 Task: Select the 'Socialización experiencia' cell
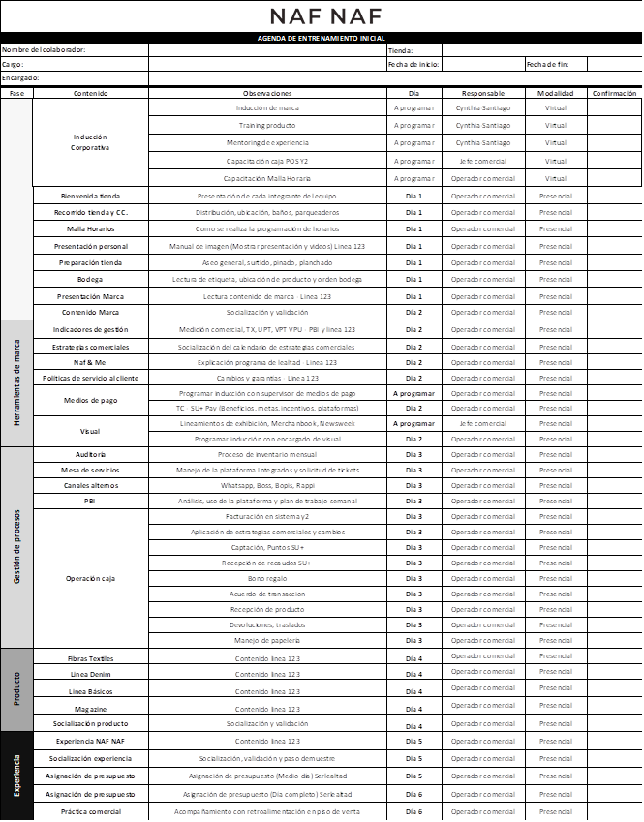pos(91,758)
